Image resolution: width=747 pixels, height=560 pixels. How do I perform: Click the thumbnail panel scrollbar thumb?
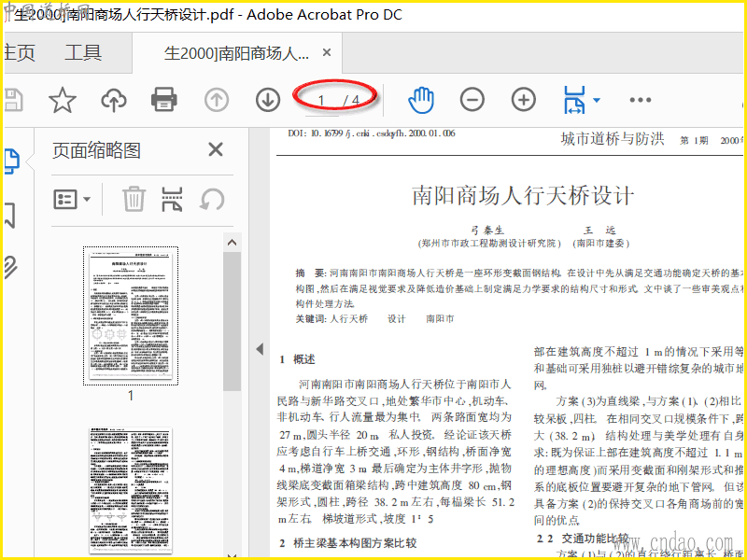pyautogui.click(x=232, y=321)
